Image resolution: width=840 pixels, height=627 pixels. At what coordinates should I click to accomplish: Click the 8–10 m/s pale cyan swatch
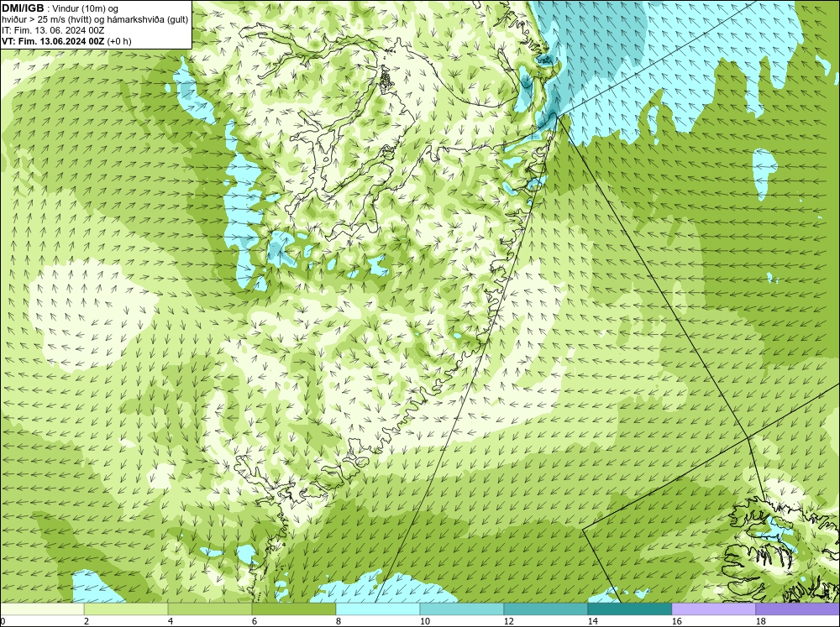(x=378, y=609)
